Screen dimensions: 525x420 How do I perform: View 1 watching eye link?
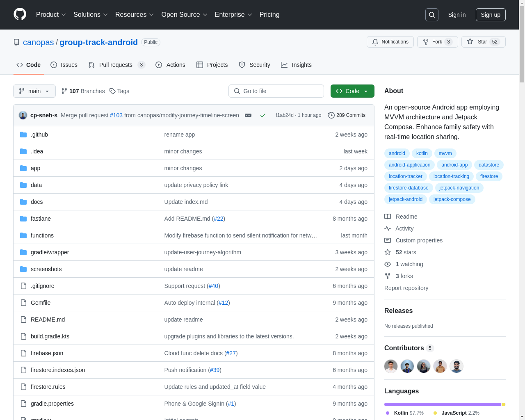pos(404,264)
